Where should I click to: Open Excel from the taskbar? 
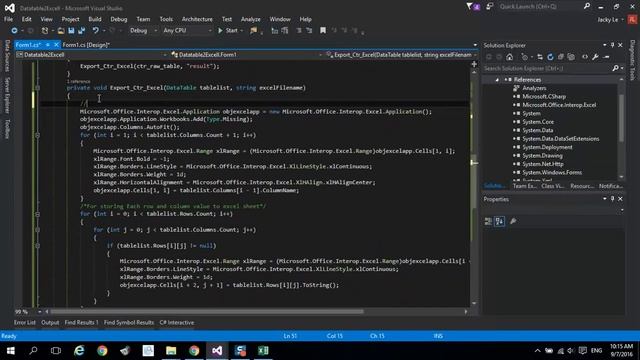(x=263, y=351)
